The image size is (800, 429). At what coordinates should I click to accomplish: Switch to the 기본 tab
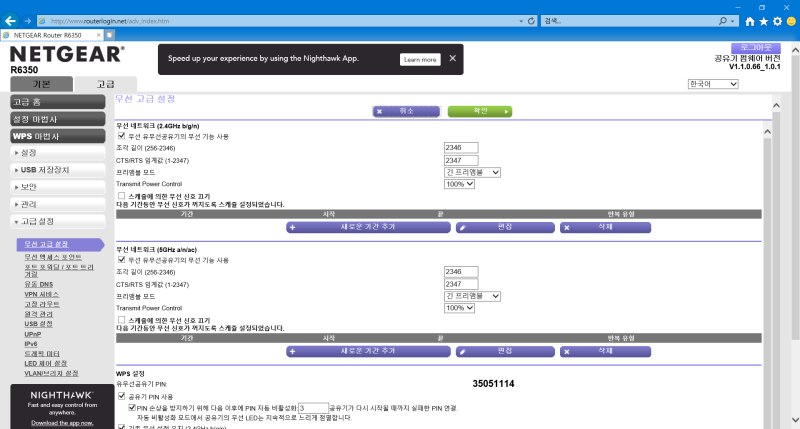coord(41,84)
